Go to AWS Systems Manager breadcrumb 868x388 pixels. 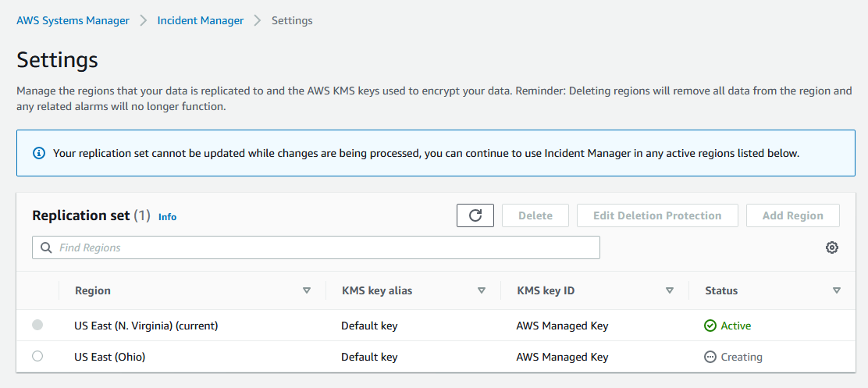click(x=73, y=20)
